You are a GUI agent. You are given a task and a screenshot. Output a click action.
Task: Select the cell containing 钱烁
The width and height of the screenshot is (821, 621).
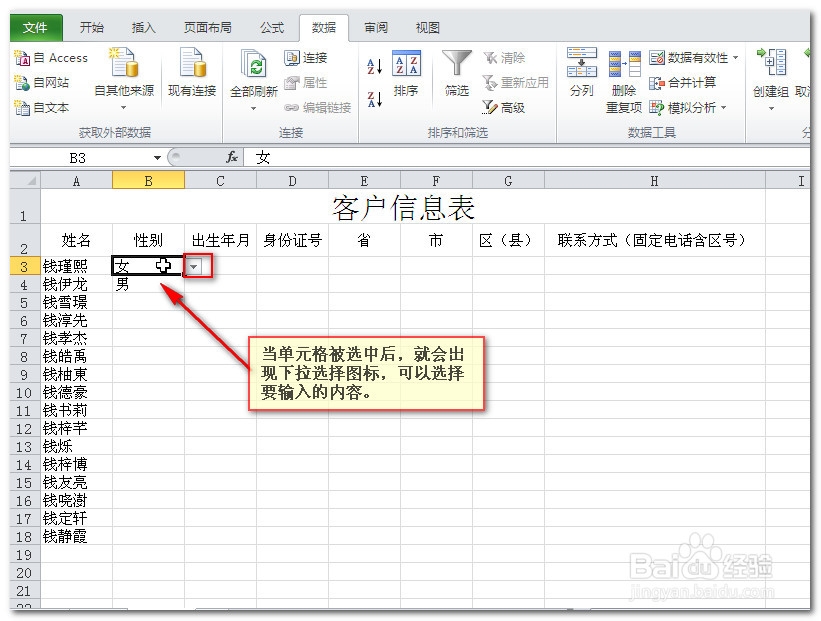click(x=76, y=447)
